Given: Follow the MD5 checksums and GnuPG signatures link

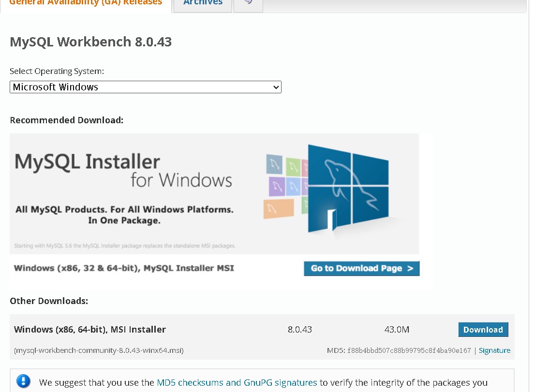Looking at the screenshot, I should click(237, 382).
